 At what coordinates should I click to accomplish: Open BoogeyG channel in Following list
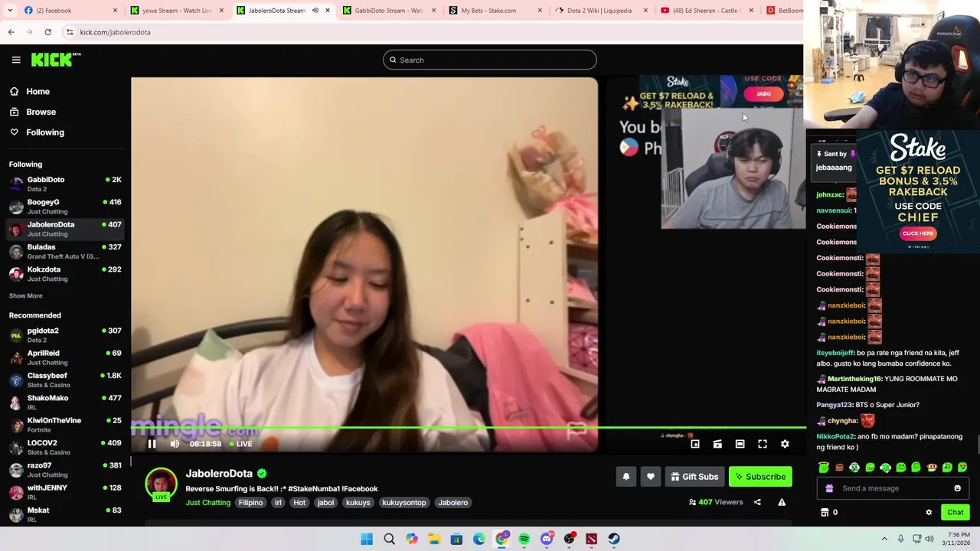coord(65,207)
